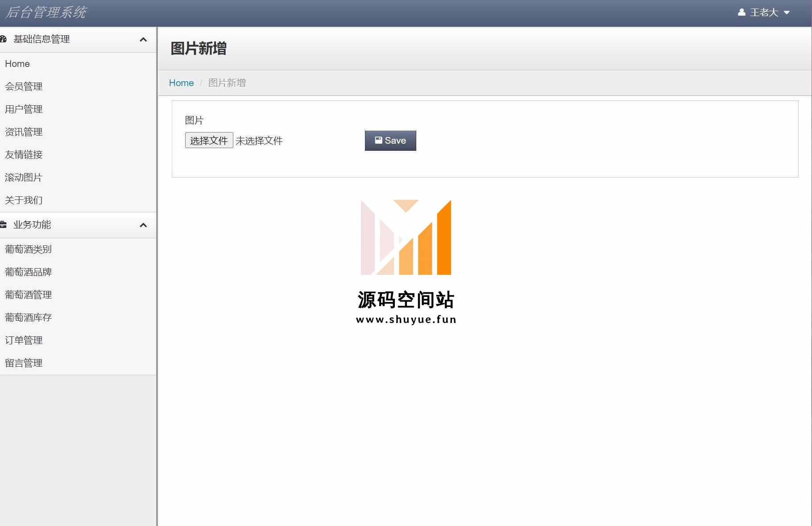Click the 后台管理系统 header title
Screen dimensions: 812x526
click(46, 12)
